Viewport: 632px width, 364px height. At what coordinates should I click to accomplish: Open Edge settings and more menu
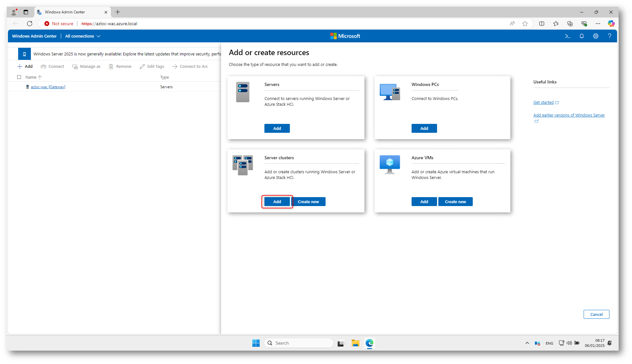(x=598, y=24)
